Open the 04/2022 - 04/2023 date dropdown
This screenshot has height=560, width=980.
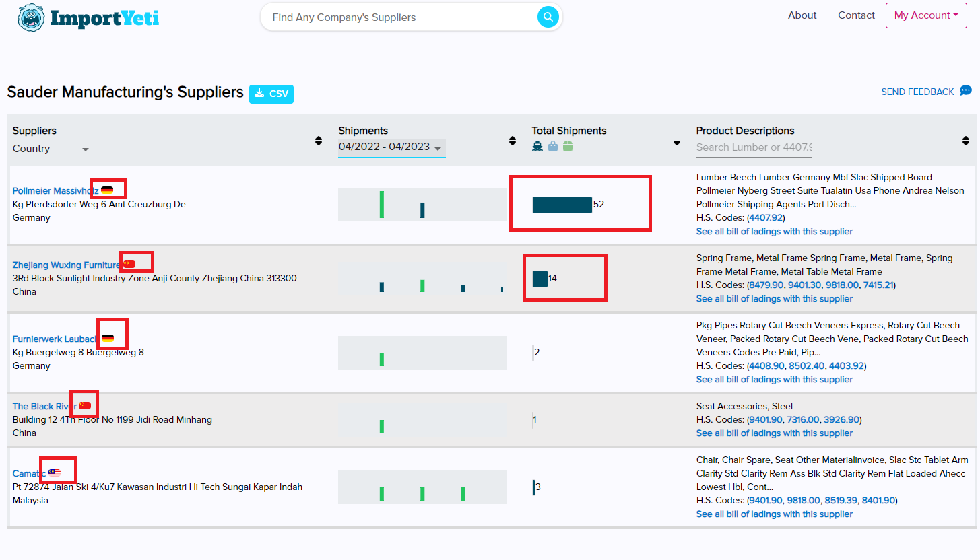tap(391, 147)
